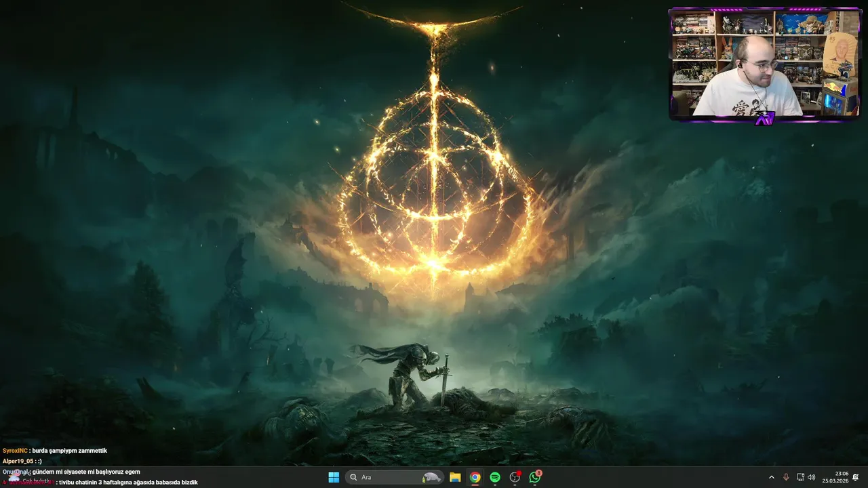Click the taskbar search box labeled Ara

click(395, 477)
